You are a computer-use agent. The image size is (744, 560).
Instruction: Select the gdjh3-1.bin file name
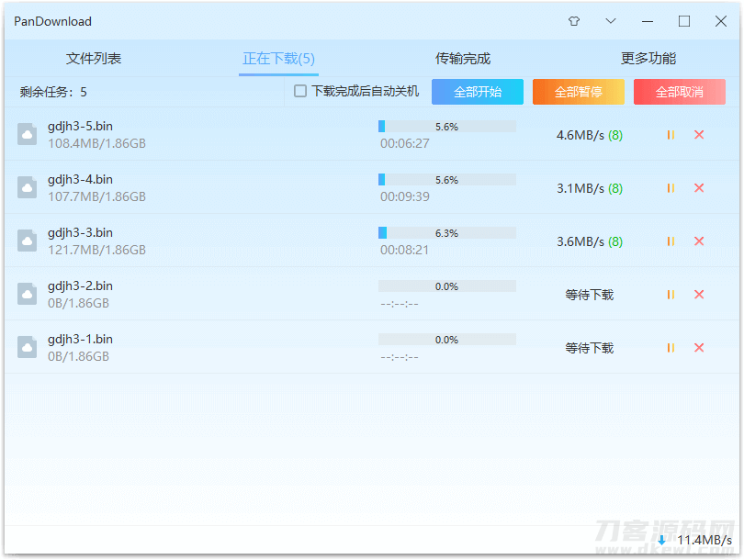80,339
